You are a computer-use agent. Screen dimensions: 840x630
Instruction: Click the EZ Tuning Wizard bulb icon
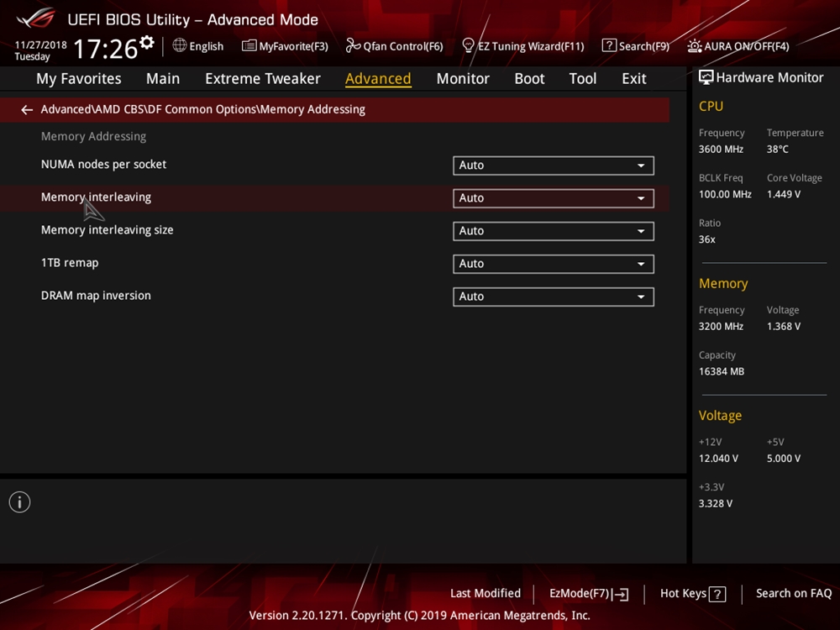point(468,45)
